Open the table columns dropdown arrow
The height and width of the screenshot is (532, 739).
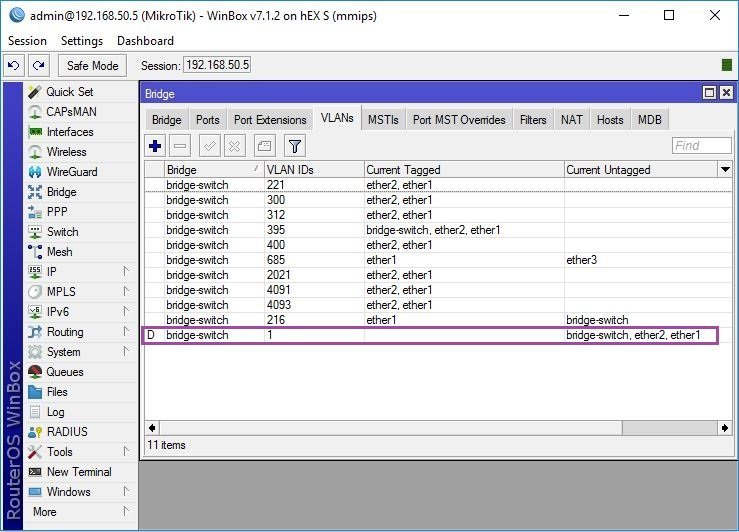[x=725, y=169]
